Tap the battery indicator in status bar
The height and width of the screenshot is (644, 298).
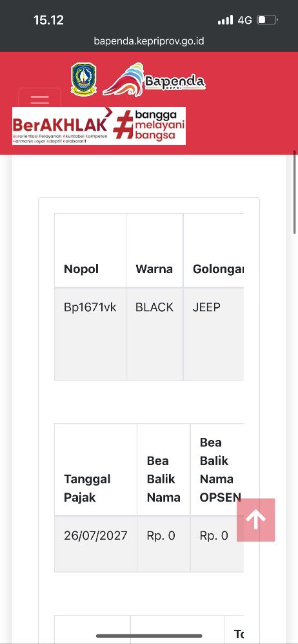(x=267, y=20)
